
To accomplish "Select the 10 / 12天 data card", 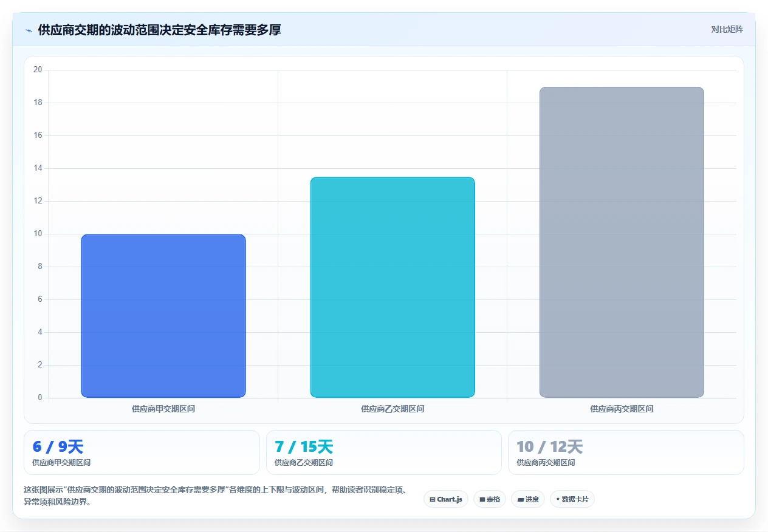I will [x=626, y=452].
